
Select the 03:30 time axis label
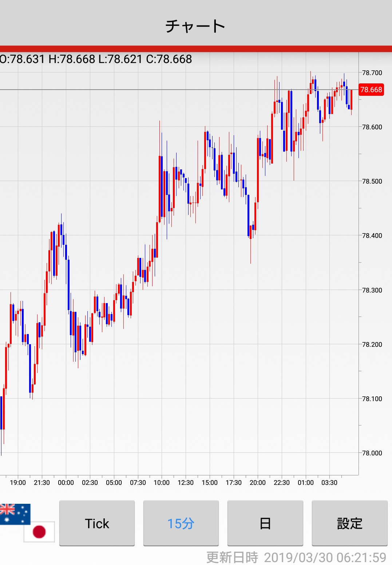pos(329,483)
